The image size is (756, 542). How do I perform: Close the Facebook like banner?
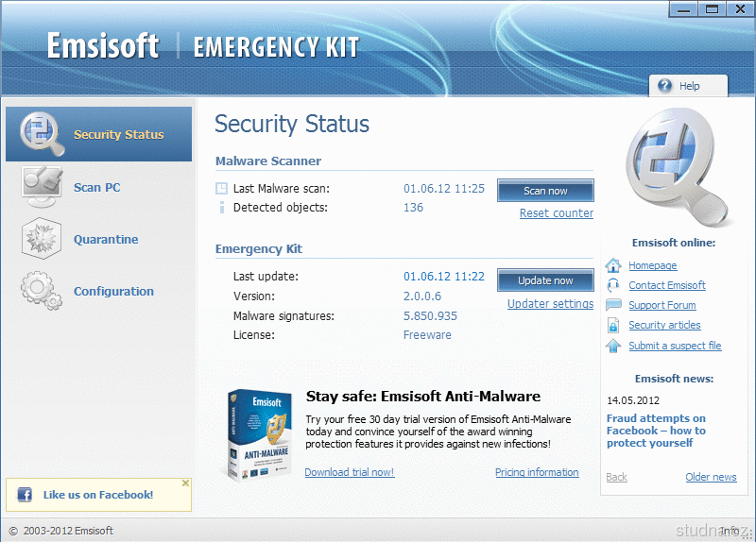(x=185, y=483)
